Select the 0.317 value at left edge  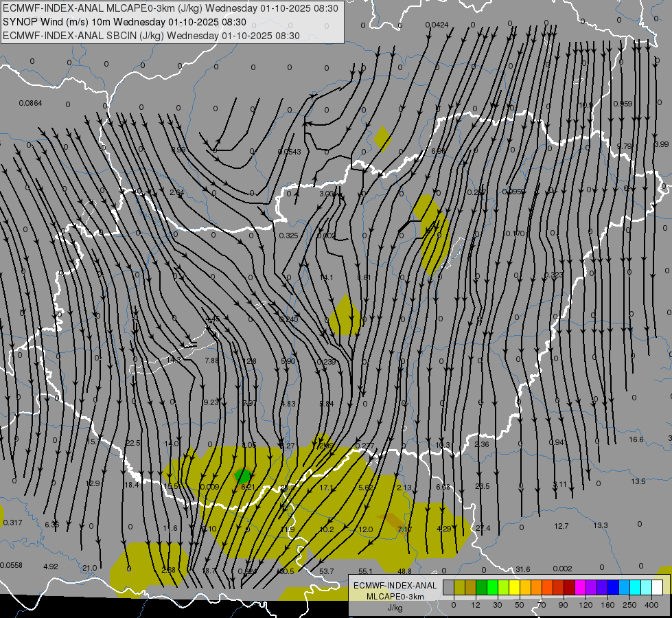pos(12,523)
